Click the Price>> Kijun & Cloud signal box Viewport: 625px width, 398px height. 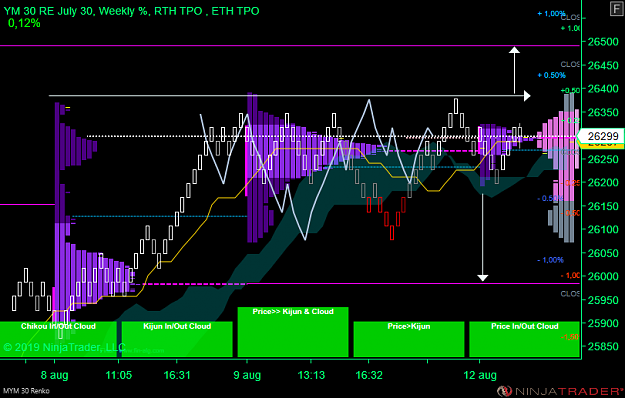pyautogui.click(x=293, y=331)
